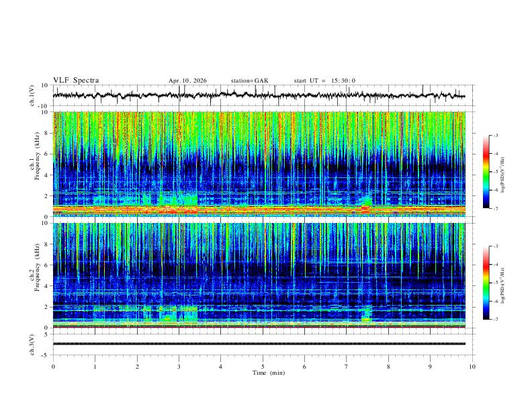This screenshot has width=532, height=411.
Task: Click the "2" kHz tick on the ch.2 frequency axis
Action: click(47, 307)
